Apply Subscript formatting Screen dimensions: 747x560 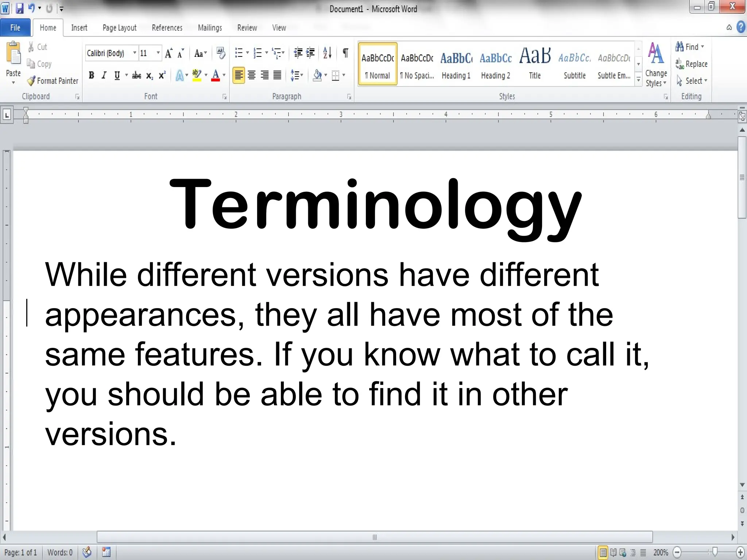(x=150, y=75)
